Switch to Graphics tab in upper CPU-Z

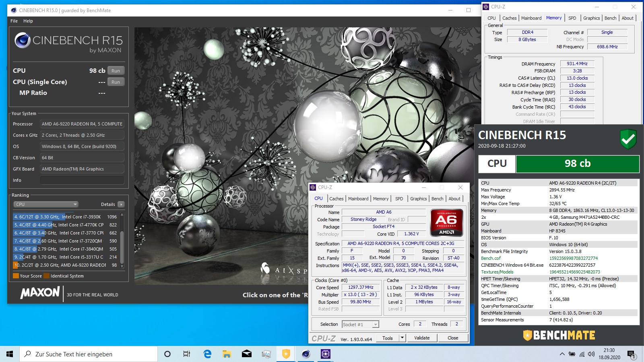pos(592,18)
